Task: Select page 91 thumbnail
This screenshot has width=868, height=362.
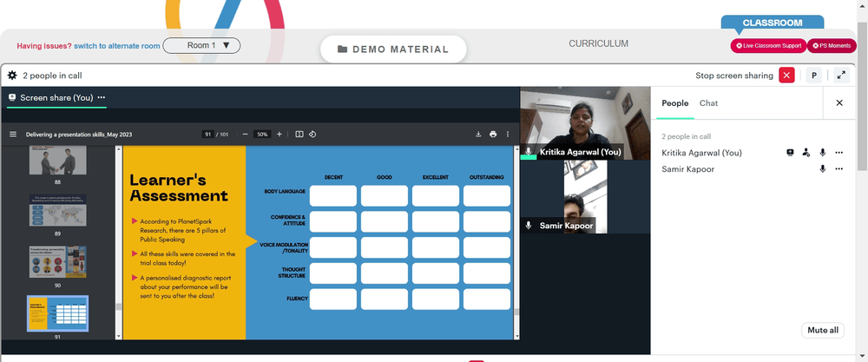Action: click(57, 313)
